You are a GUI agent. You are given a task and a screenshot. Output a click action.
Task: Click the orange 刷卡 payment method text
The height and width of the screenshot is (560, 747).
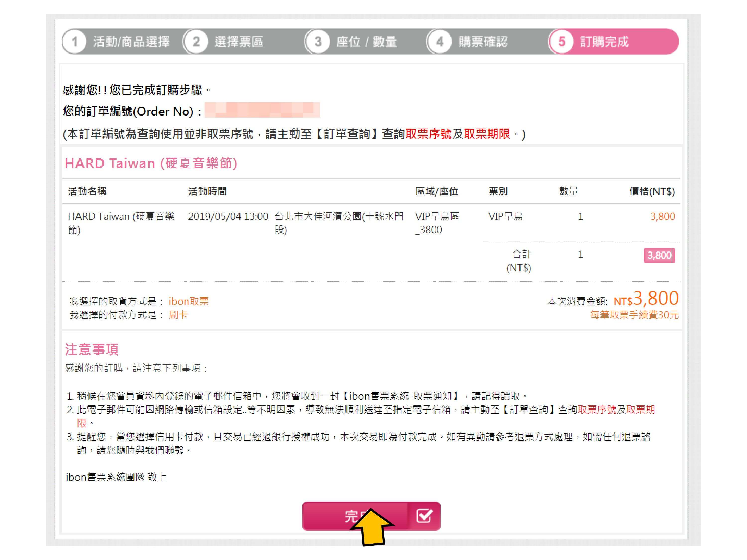[x=178, y=315]
